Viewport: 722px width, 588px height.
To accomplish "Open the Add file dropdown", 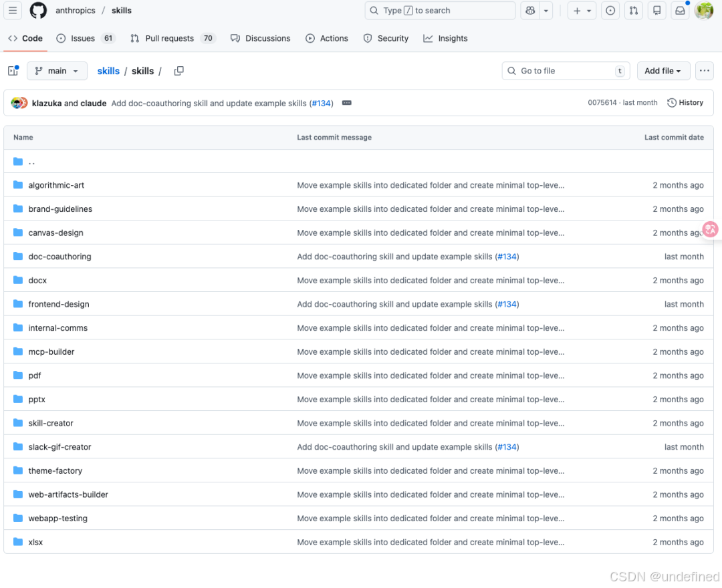I will (663, 71).
